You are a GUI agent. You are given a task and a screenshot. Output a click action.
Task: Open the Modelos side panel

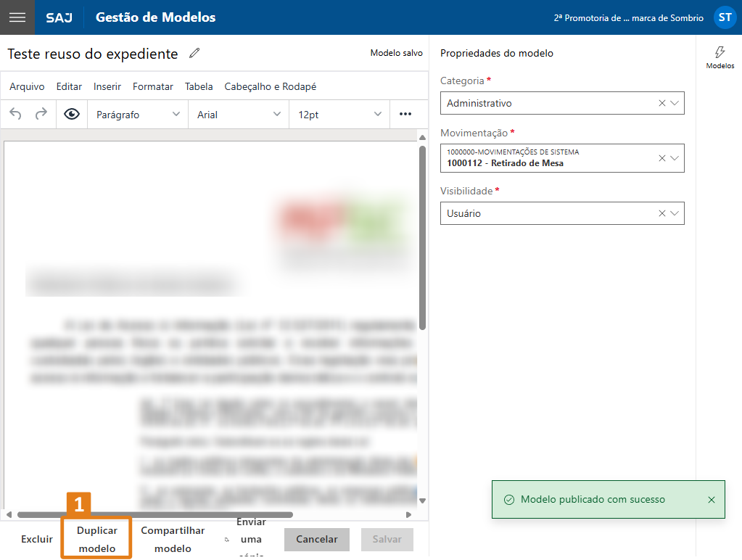(x=720, y=57)
